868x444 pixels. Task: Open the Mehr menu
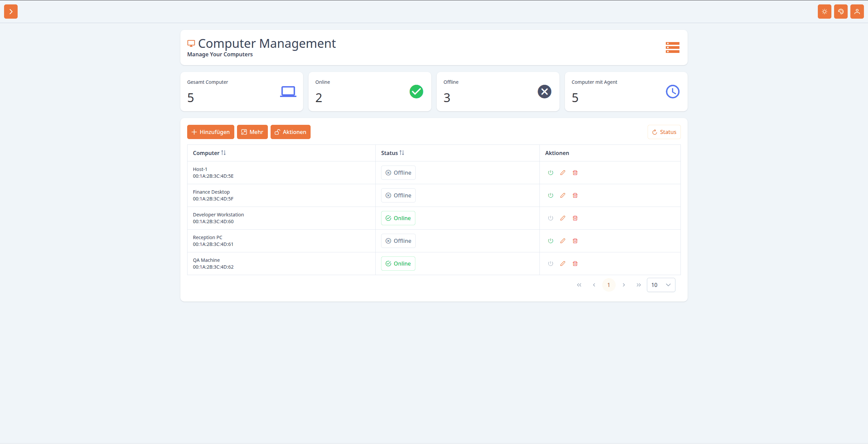coord(252,132)
